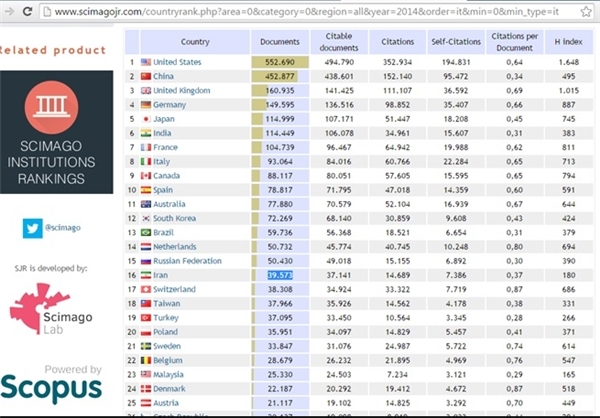Click Germany's citations value 98.852
600x418 pixels.
click(x=398, y=104)
